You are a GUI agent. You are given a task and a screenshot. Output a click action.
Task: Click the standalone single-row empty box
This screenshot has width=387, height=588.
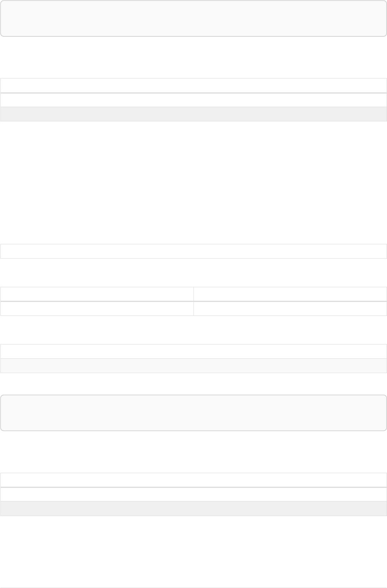tap(193, 251)
